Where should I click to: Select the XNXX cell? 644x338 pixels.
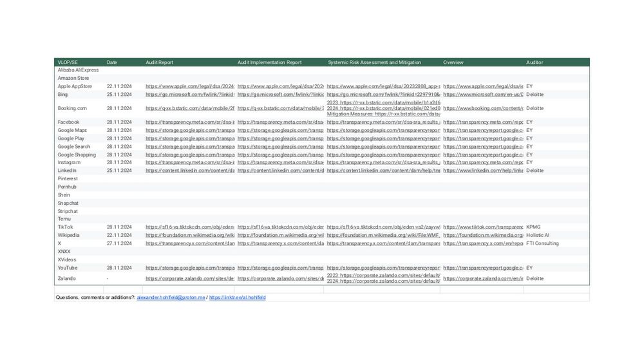64,251
